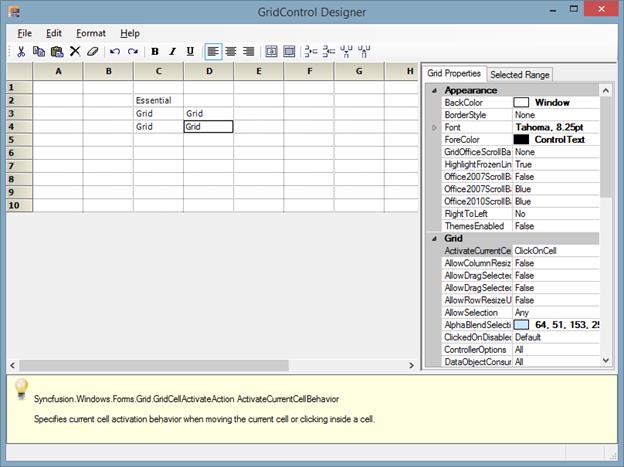
Task: Click the ForeColor black swatch
Action: point(521,140)
